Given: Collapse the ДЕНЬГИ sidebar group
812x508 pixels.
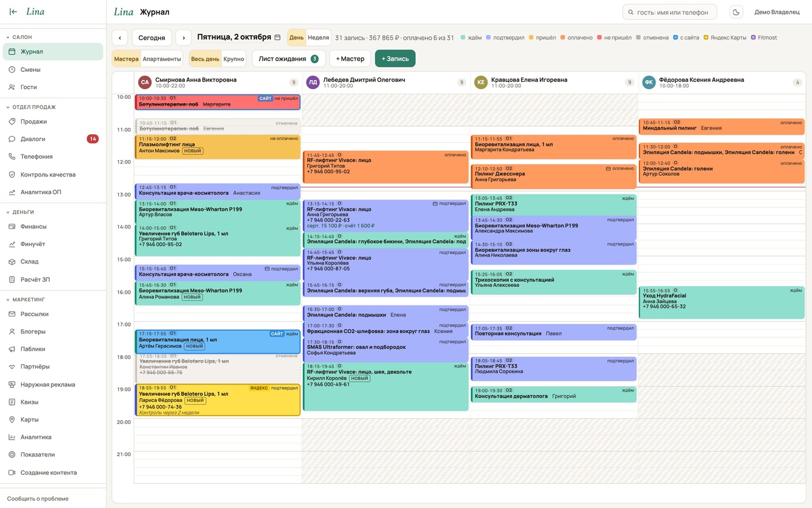Looking at the screenshot, I should [x=53, y=212].
